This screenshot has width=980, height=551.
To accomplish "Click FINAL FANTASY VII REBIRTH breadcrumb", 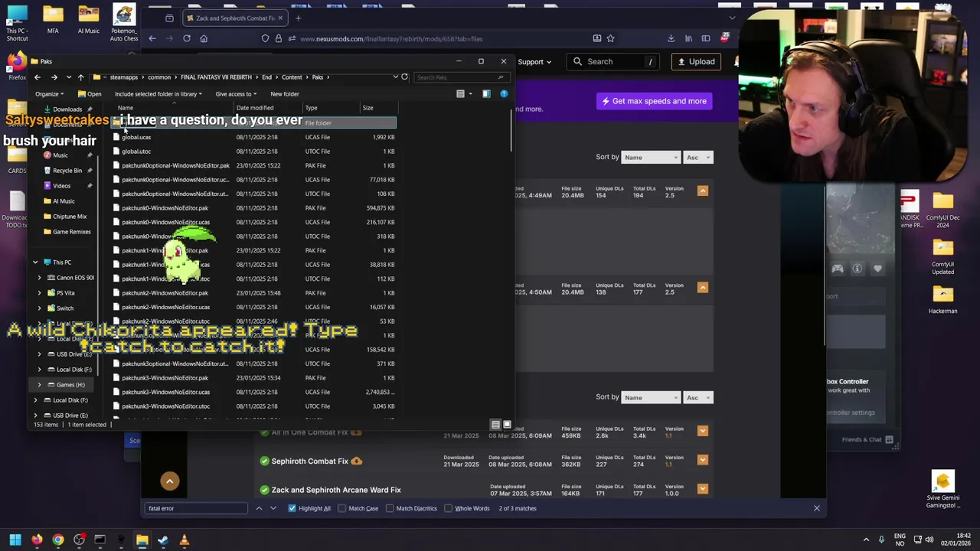I will click(216, 77).
